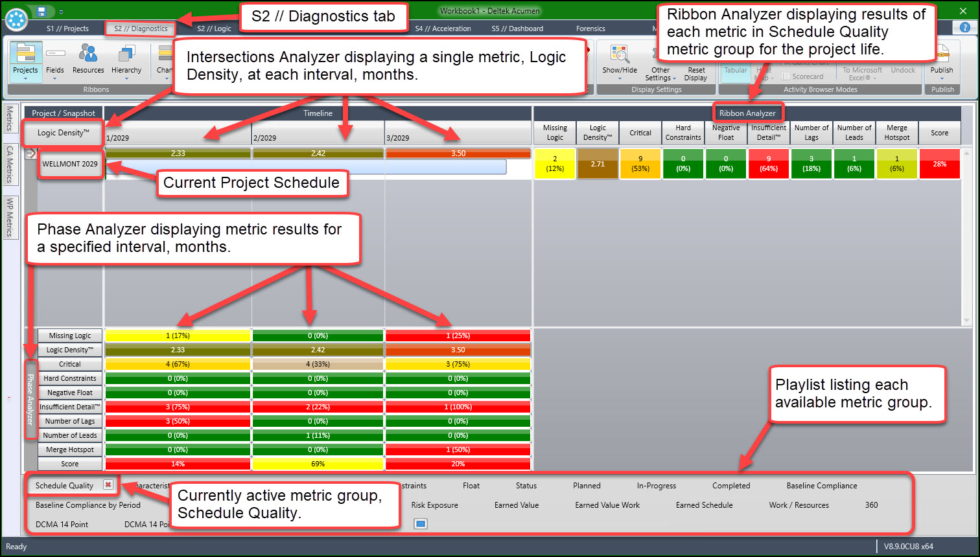Expand the Quick Access Toolbar customize arrow
This screenshot has height=557, width=980.
tap(62, 12)
